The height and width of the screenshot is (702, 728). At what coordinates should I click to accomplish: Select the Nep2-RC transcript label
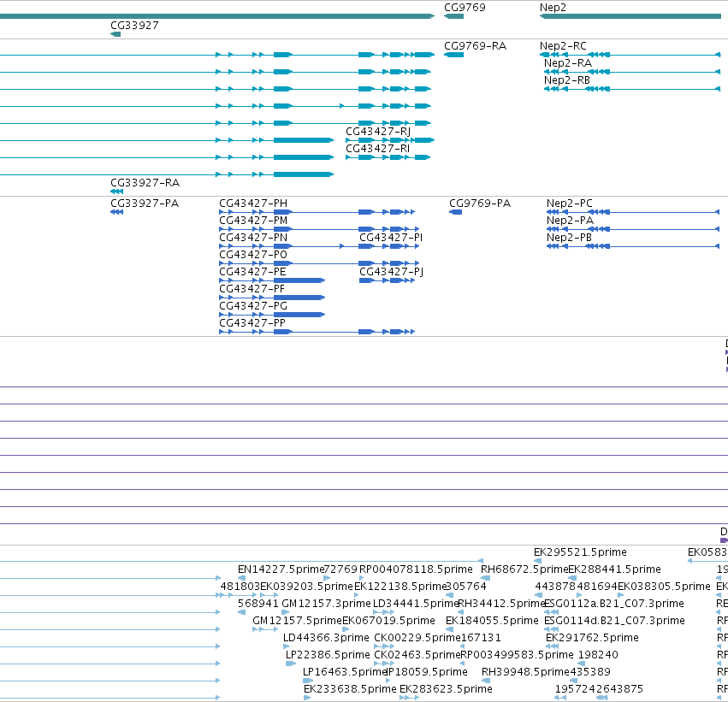[563, 46]
